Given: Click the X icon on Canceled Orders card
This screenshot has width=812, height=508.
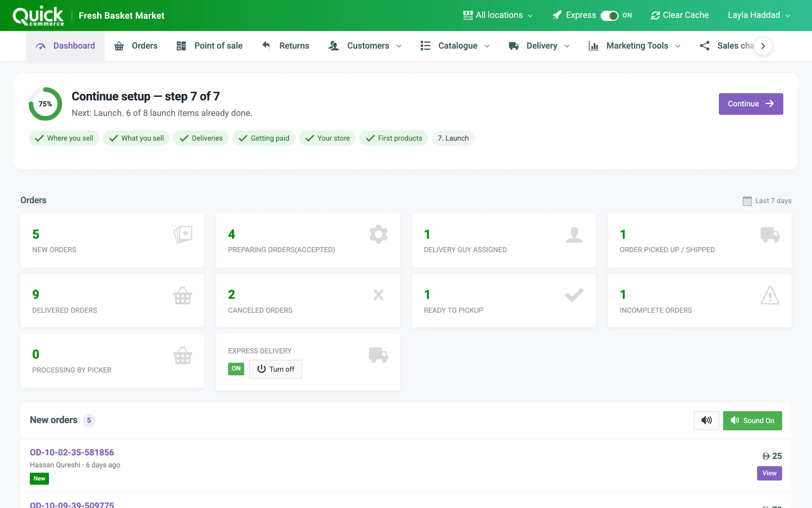Looking at the screenshot, I should coord(379,295).
